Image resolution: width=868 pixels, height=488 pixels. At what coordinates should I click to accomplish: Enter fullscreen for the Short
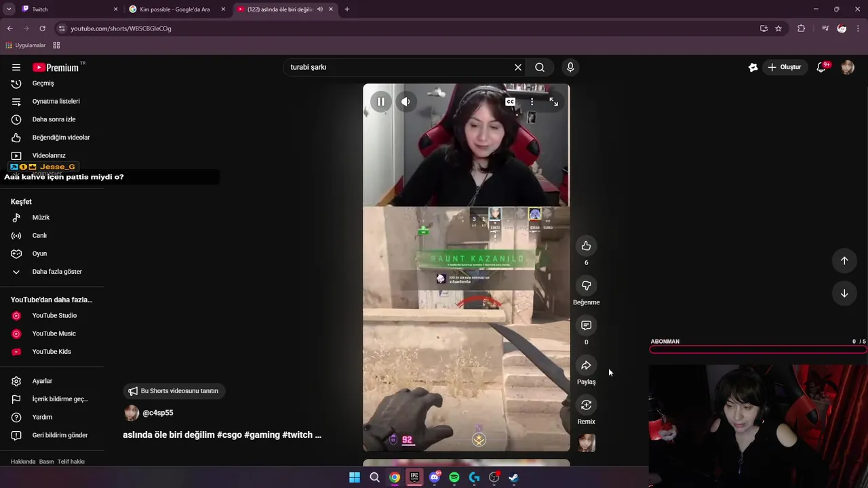(553, 102)
